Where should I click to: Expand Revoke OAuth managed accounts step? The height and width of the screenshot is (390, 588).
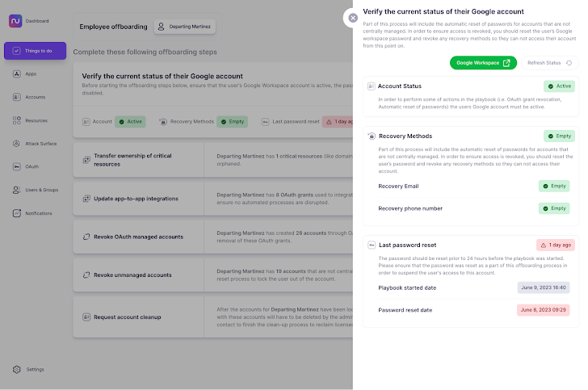coord(137,237)
